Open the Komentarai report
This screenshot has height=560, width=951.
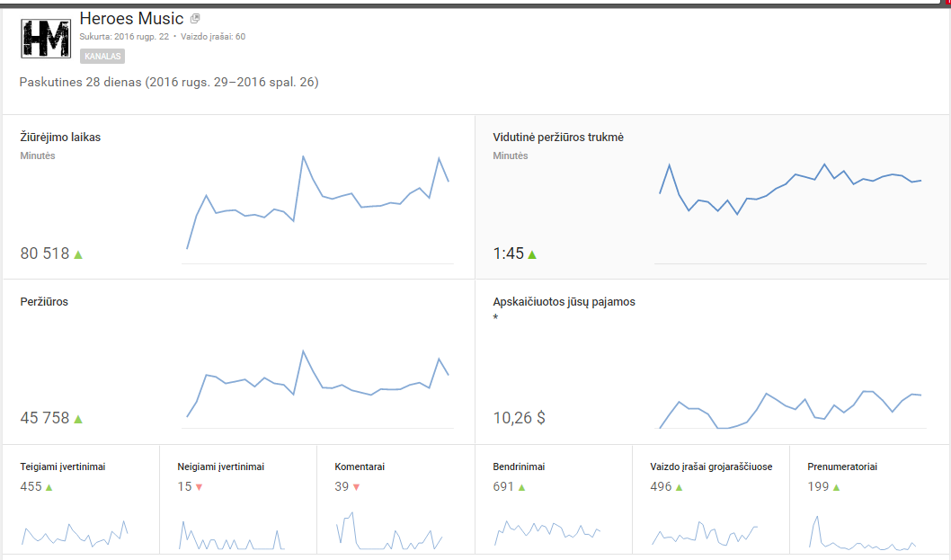click(x=360, y=467)
